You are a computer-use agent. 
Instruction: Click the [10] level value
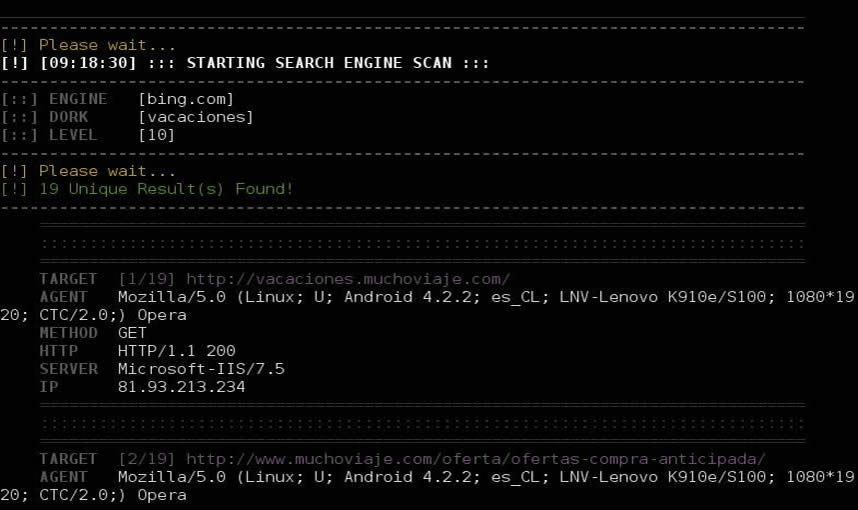(156, 135)
